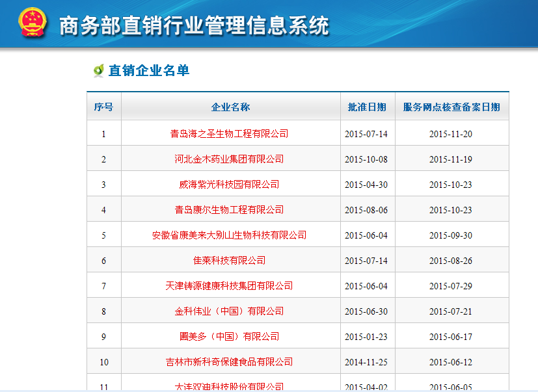Select filing date 2015-07-29 cell
538x392 pixels.
click(x=452, y=285)
